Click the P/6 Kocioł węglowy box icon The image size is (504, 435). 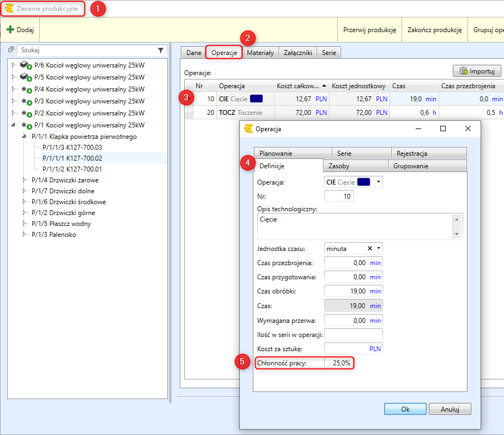point(24,65)
